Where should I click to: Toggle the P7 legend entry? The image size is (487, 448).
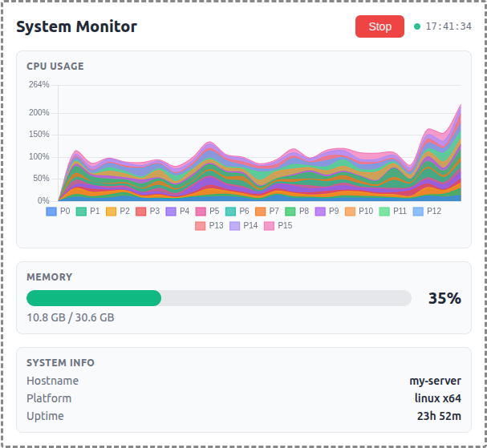click(x=268, y=211)
